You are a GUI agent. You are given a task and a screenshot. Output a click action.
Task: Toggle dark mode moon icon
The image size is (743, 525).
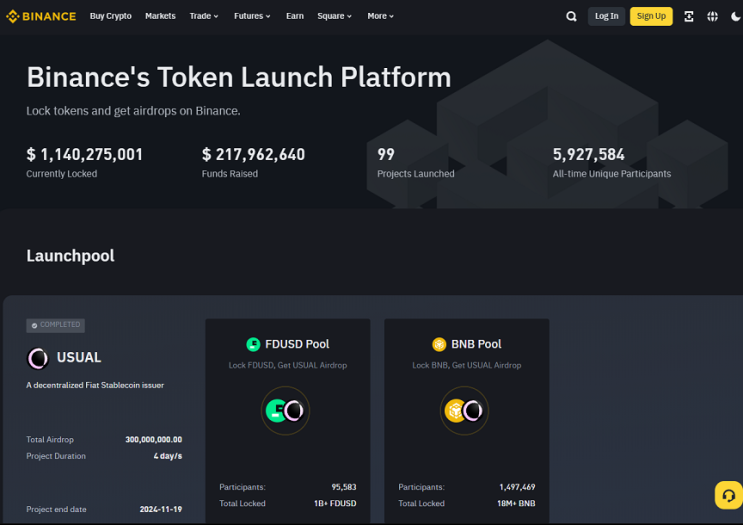736,17
